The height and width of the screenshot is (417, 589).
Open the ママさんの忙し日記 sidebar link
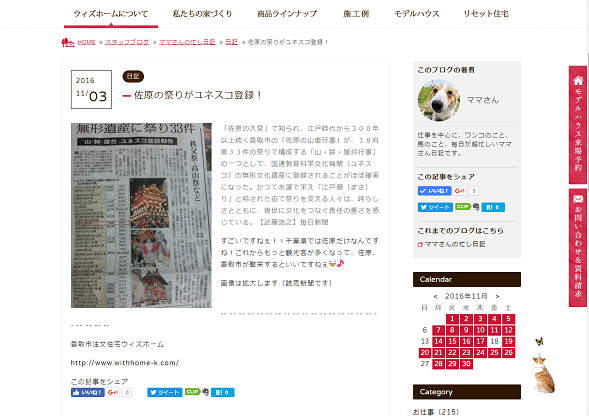[455, 244]
